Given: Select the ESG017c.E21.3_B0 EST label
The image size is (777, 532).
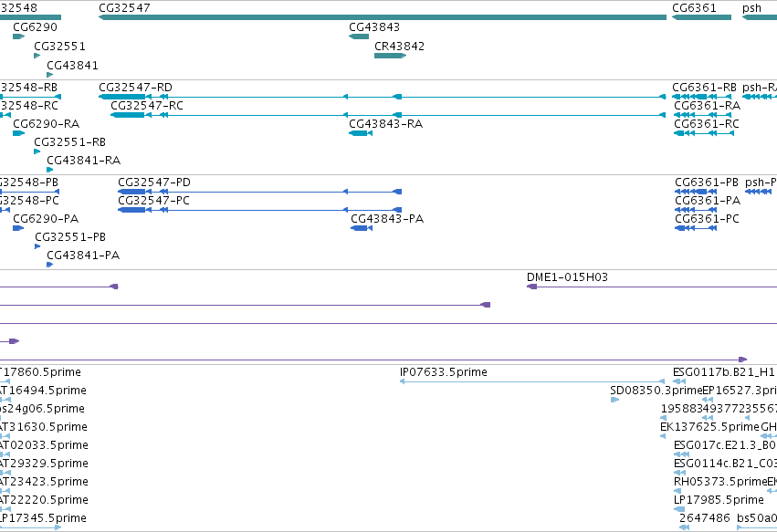Looking at the screenshot, I should (x=725, y=445).
